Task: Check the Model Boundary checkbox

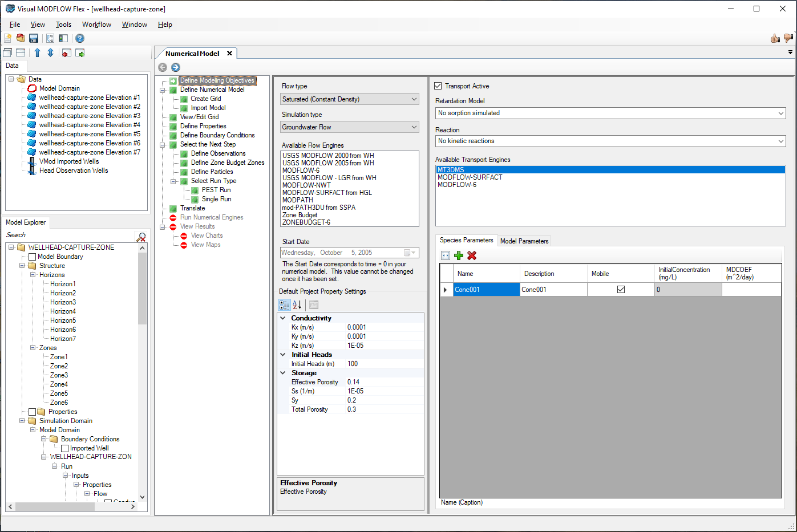Action: (x=33, y=256)
